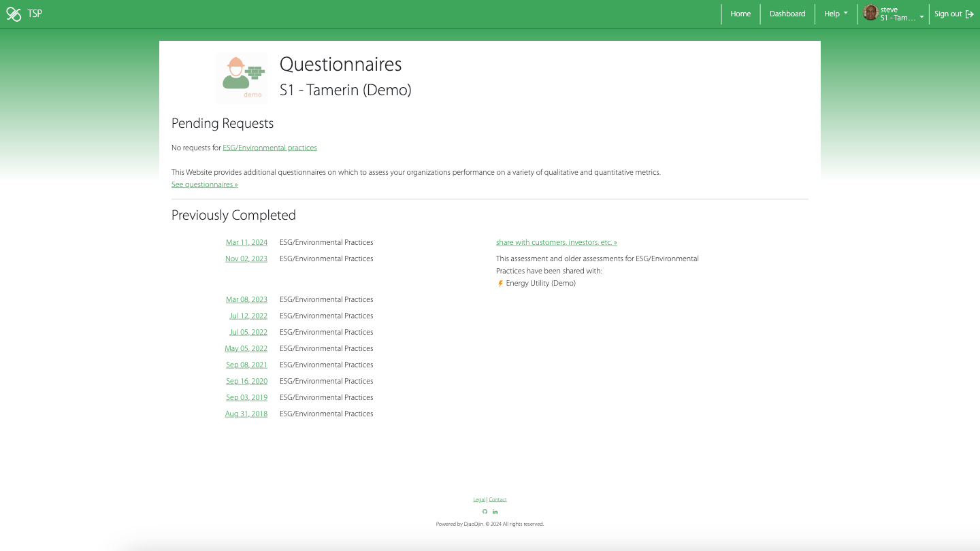Open the Legal link in footer

[479, 499]
